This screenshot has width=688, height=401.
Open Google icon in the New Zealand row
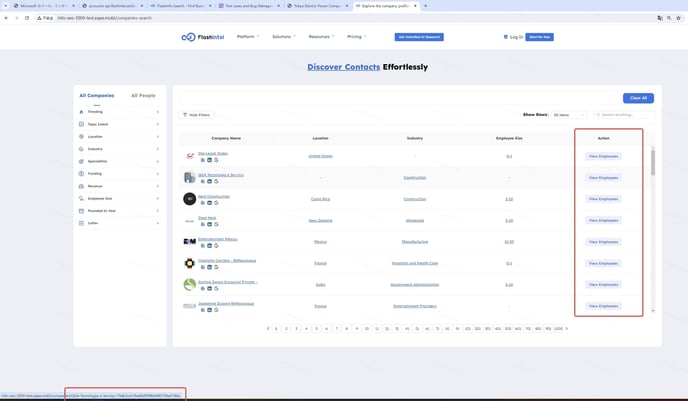tap(216, 224)
